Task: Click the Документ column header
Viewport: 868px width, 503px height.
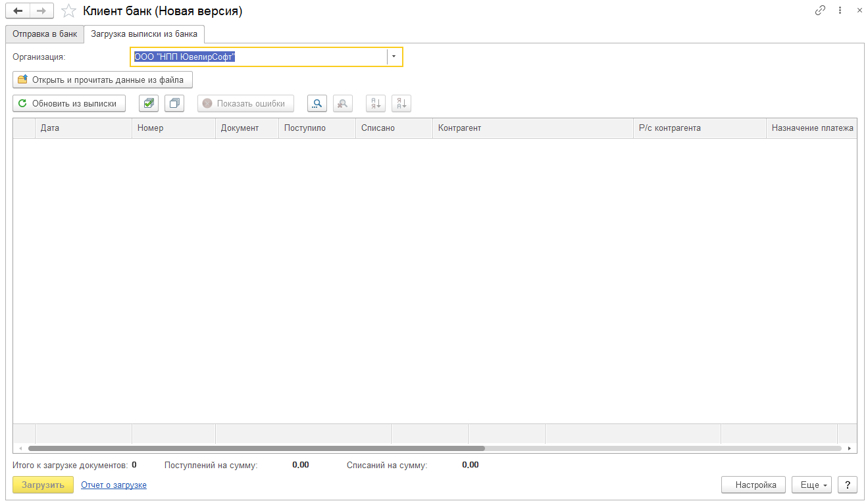Action: click(247, 128)
